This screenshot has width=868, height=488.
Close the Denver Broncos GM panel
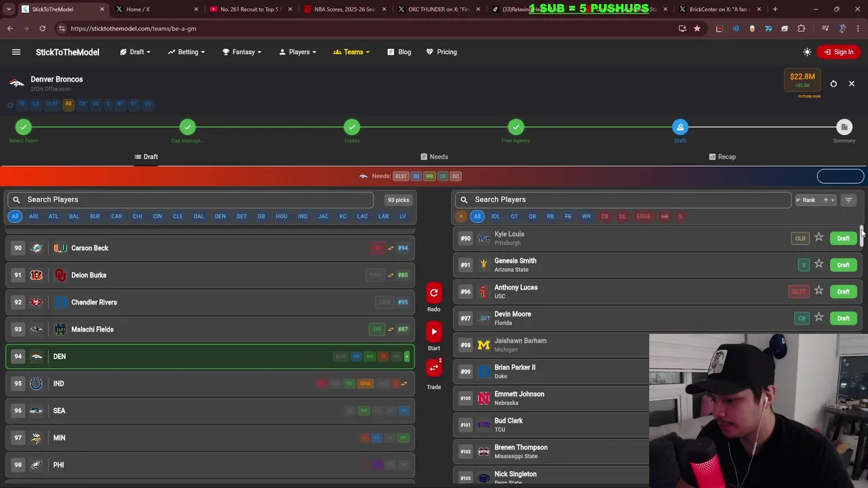[852, 83]
